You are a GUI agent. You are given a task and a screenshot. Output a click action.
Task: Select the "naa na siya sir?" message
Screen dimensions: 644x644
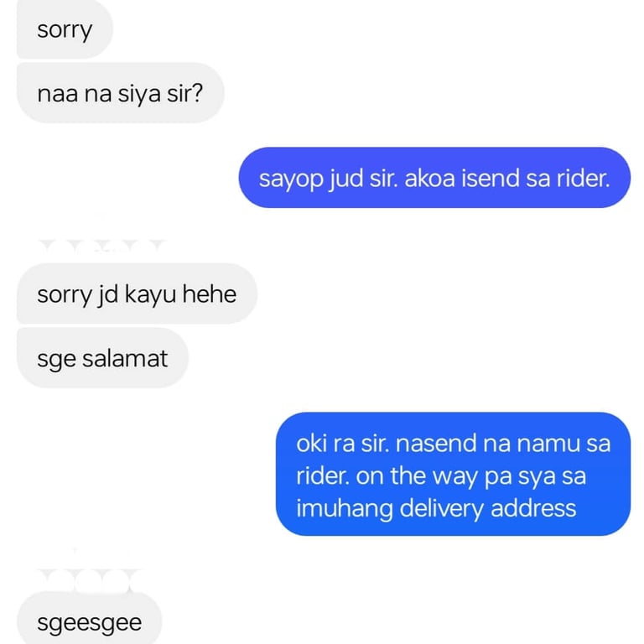click(121, 93)
